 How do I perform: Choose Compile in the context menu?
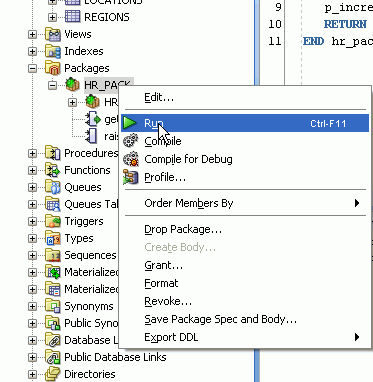point(245,141)
